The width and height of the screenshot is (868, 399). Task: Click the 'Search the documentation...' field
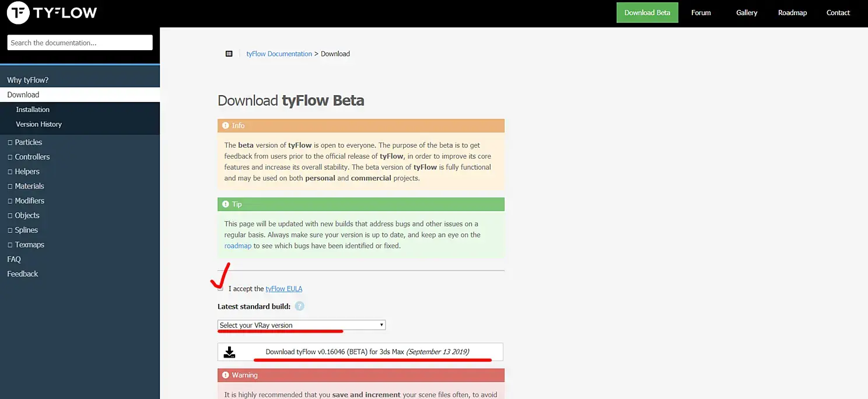(x=80, y=43)
